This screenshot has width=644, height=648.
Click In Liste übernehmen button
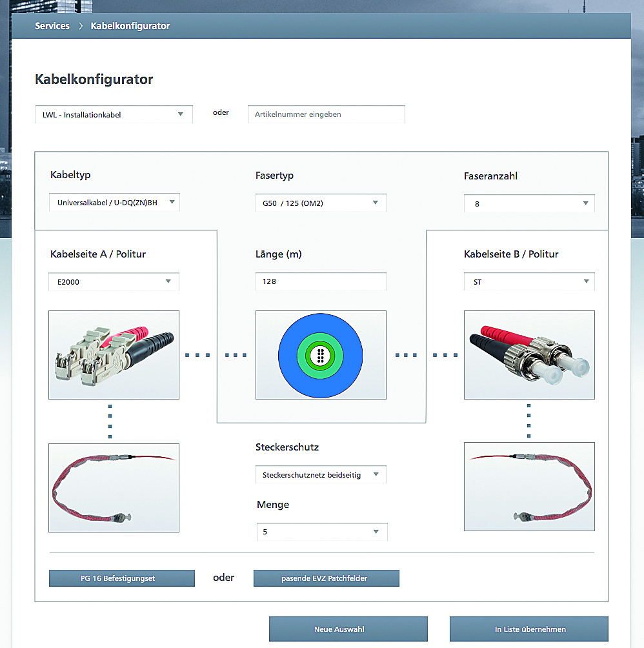tap(528, 629)
